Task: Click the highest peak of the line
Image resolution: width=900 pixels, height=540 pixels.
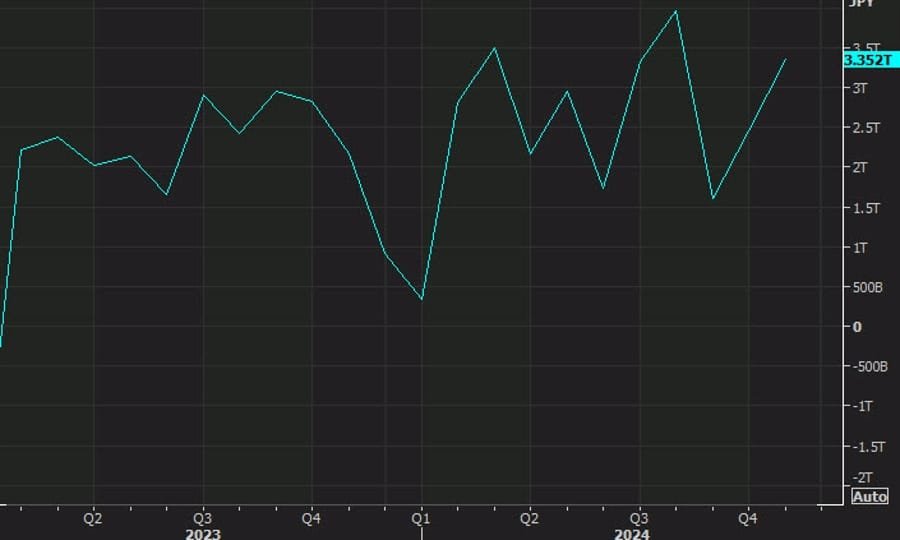Action: [677, 11]
